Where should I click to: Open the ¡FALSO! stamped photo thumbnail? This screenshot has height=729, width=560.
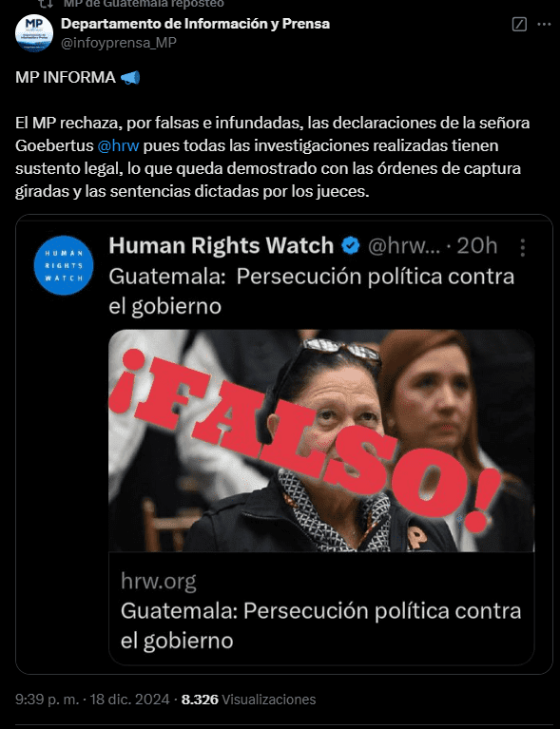(321, 440)
